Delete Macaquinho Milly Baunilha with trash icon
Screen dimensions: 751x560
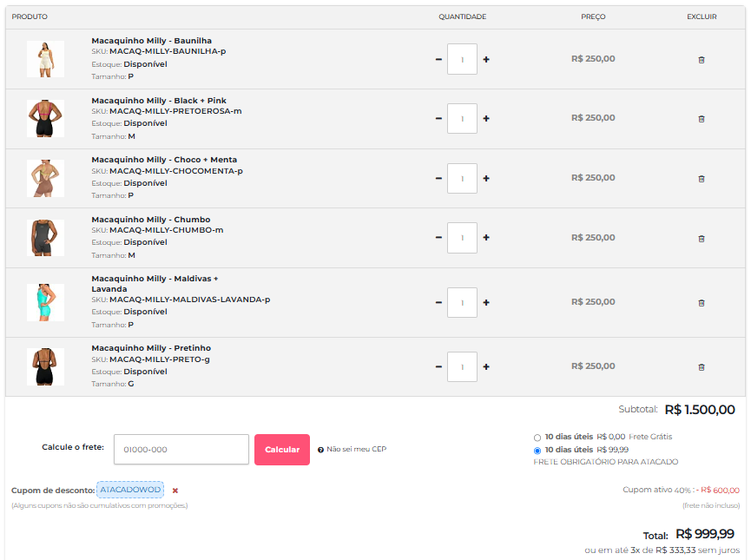click(702, 60)
